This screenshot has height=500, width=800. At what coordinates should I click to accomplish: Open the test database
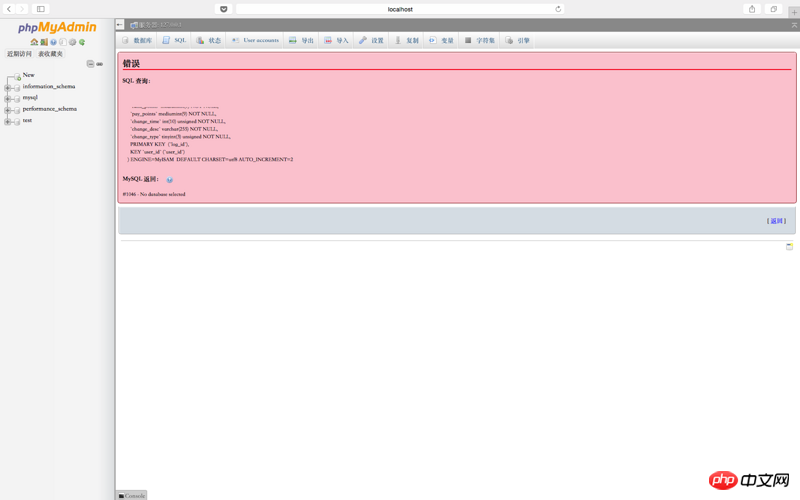27,120
